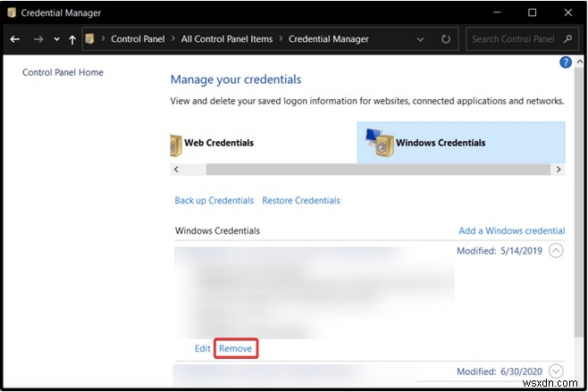Refresh the Credential Manager page
The width and height of the screenshot is (588, 392).
[x=446, y=39]
